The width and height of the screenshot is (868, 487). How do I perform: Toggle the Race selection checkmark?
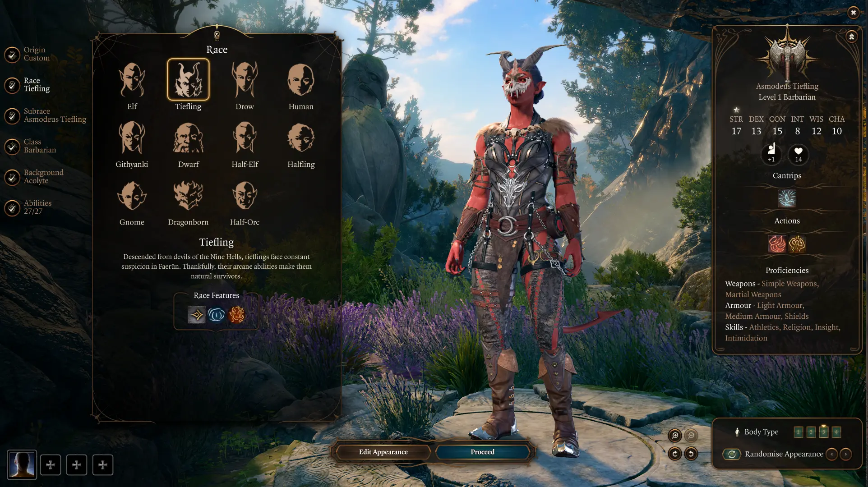[x=12, y=84]
